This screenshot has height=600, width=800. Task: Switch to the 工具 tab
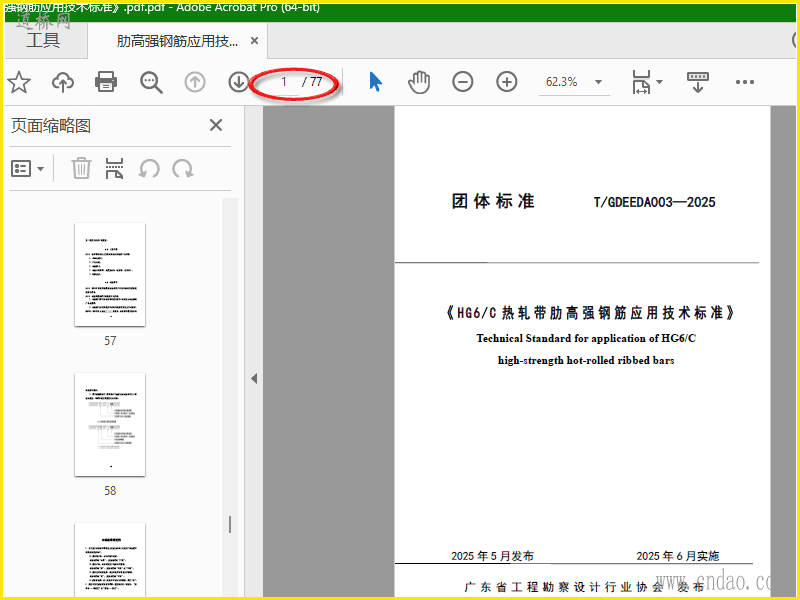(43, 40)
